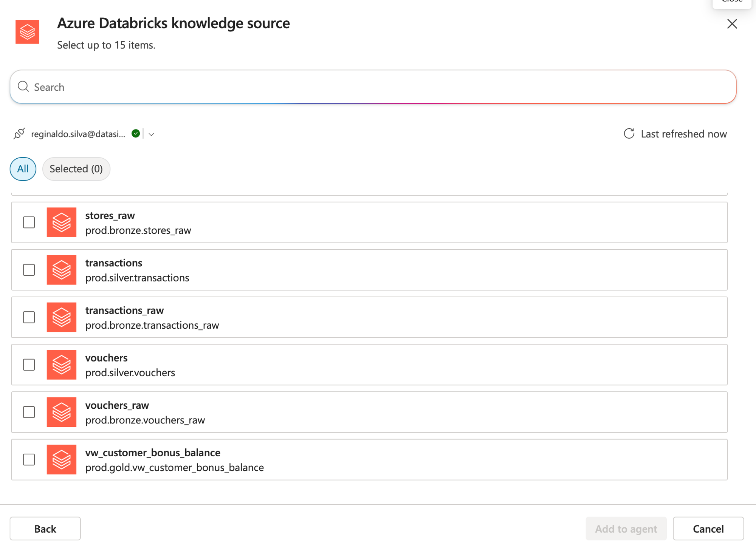Click the connection plug icon beside the email

[x=19, y=134]
